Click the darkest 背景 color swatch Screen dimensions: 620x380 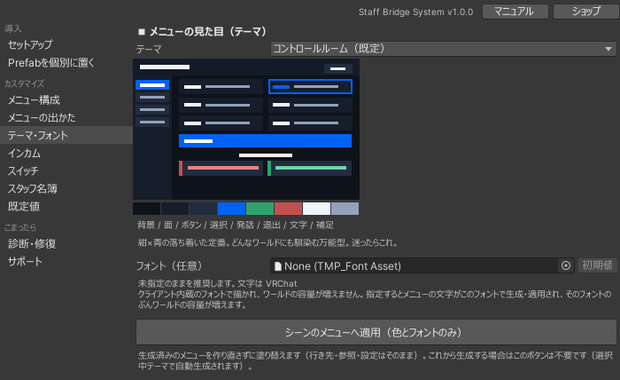point(146,208)
